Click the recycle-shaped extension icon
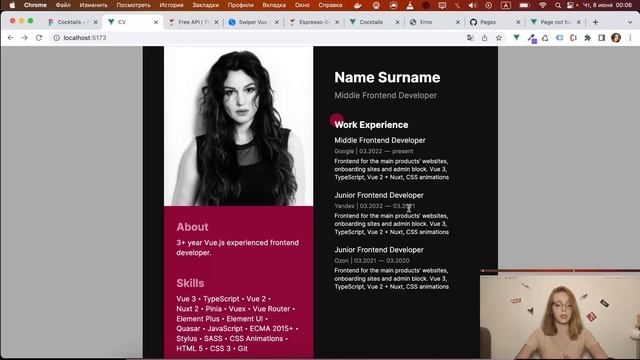The height and width of the screenshot is (360, 640). click(545, 38)
